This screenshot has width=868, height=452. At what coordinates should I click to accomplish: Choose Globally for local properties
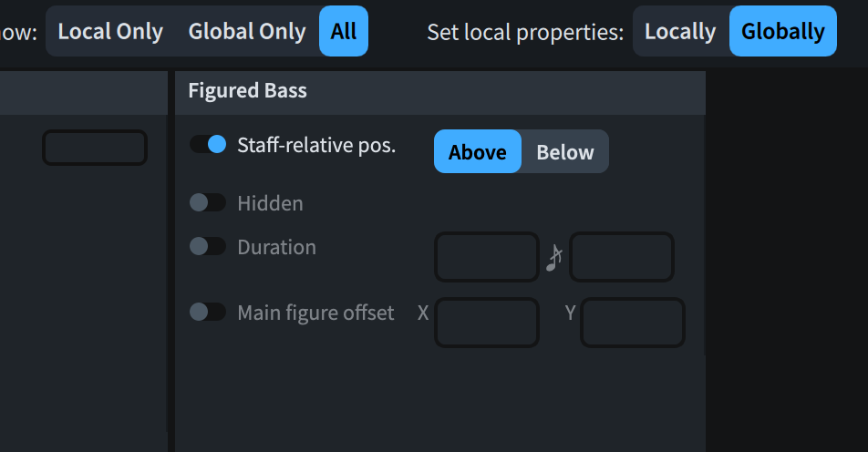tap(782, 31)
